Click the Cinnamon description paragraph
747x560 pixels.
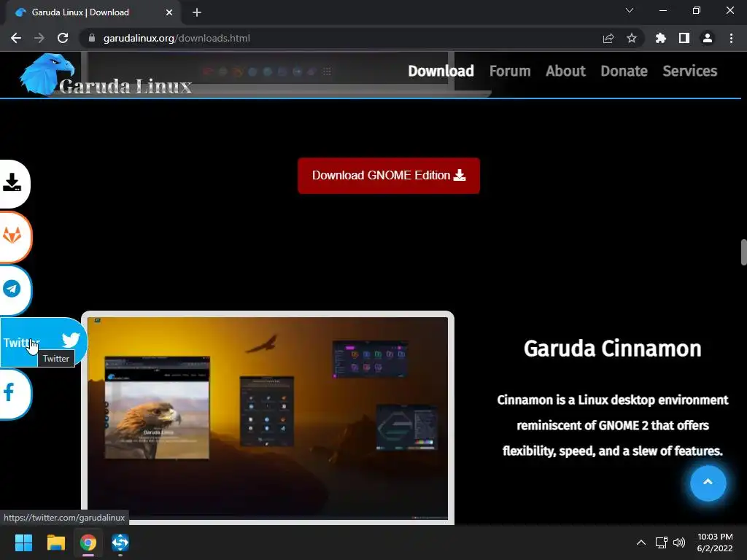613,425
